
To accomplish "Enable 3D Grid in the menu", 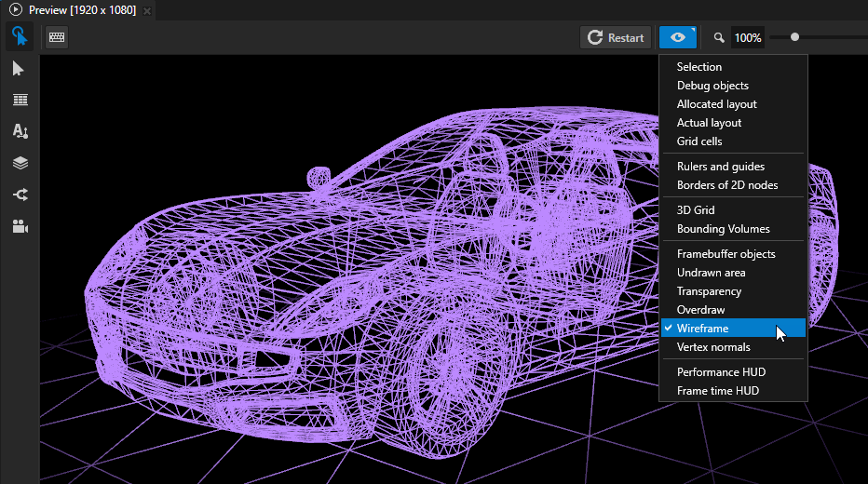I will click(696, 210).
